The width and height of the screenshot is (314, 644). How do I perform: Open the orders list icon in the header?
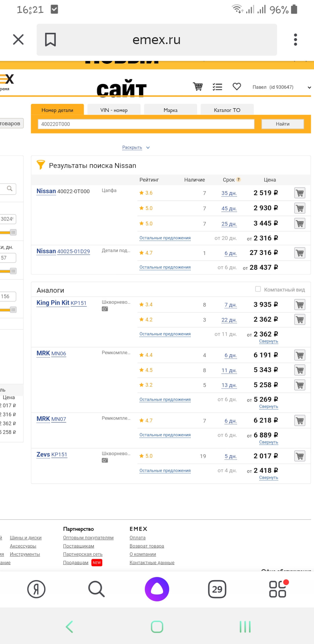[x=217, y=87]
